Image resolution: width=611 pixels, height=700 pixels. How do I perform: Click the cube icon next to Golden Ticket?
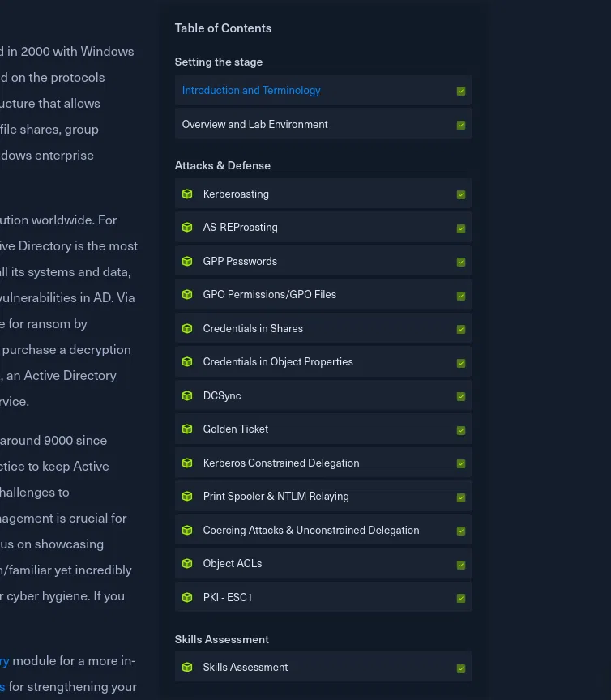pos(187,429)
